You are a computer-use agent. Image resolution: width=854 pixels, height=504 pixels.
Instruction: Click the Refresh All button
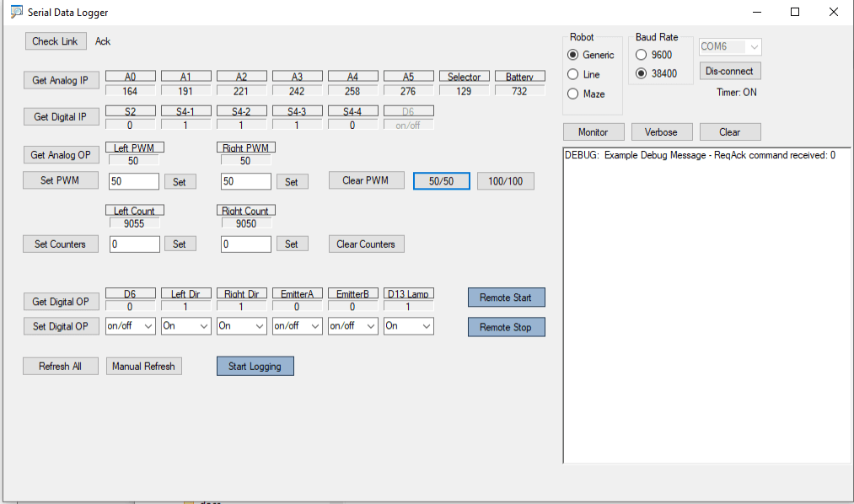61,367
